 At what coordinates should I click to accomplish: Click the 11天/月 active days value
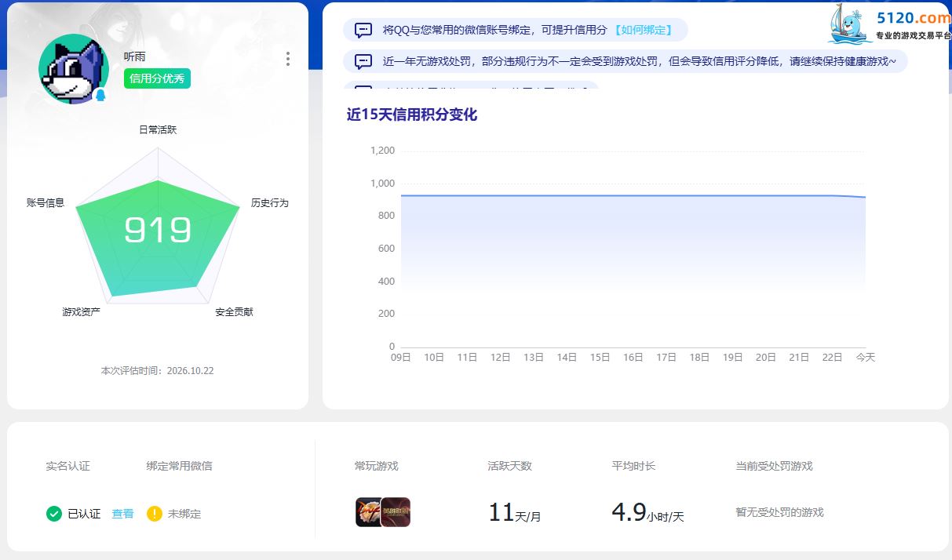515,513
